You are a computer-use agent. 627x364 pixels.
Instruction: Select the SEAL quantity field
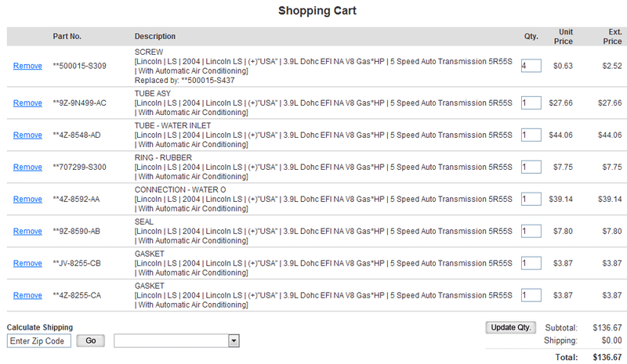tap(531, 231)
